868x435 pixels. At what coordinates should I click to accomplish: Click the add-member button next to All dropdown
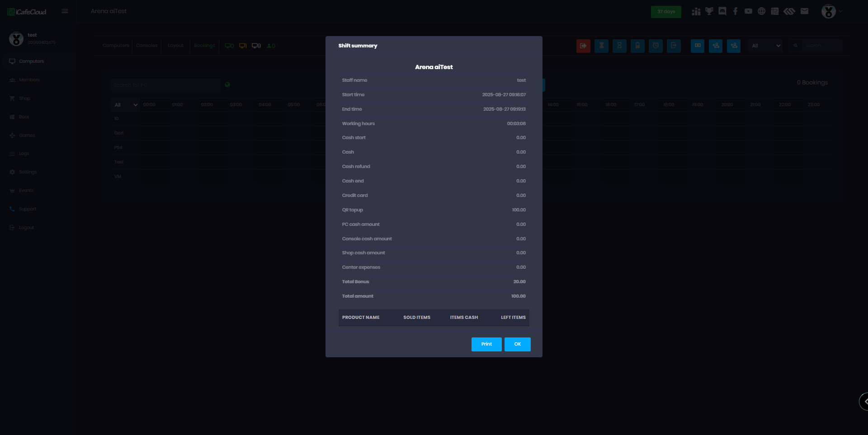tap(734, 46)
